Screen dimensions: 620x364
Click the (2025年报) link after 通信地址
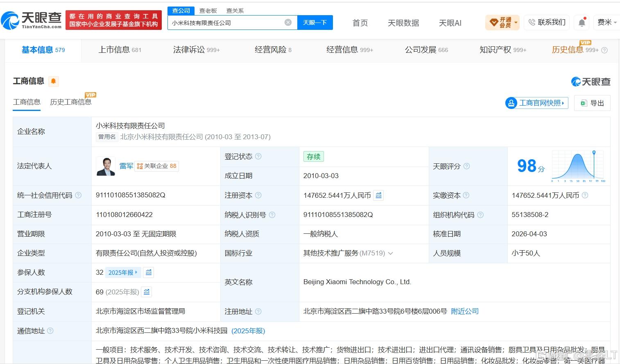click(x=248, y=331)
